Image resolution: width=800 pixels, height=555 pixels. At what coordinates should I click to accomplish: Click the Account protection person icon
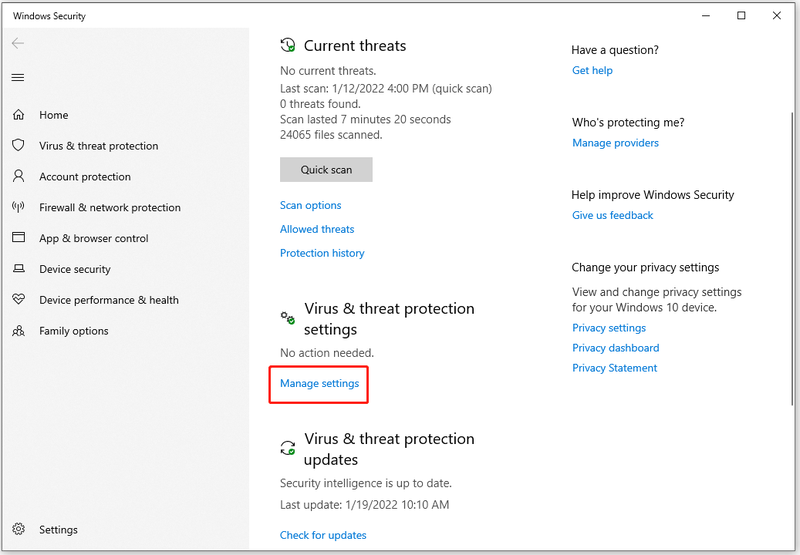[x=18, y=176]
